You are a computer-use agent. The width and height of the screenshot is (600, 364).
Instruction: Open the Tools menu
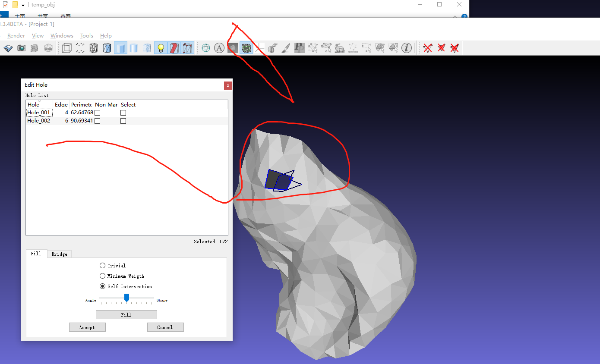86,35
